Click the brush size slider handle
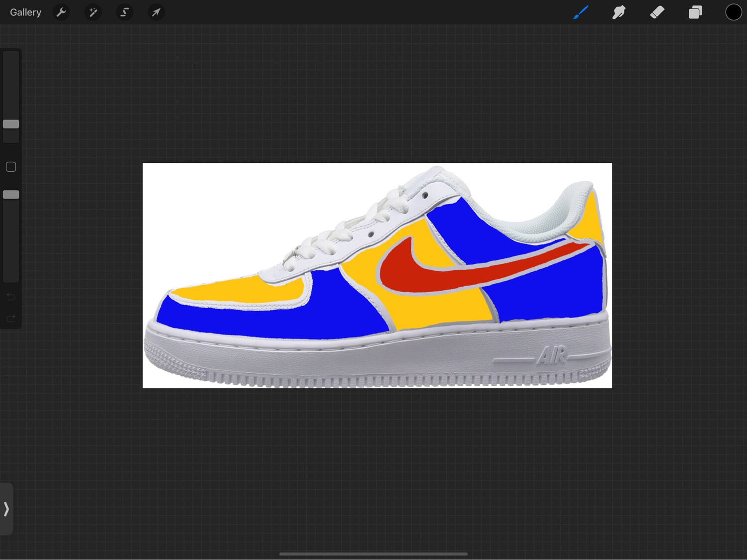The height and width of the screenshot is (560, 747). 11,124
